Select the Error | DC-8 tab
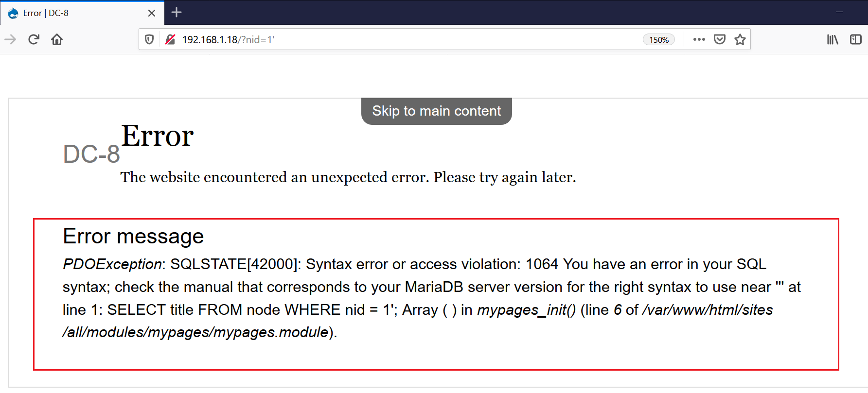 point(73,13)
